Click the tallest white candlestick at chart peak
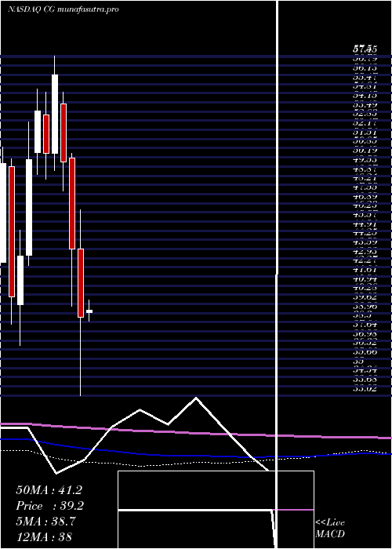 coord(55,114)
